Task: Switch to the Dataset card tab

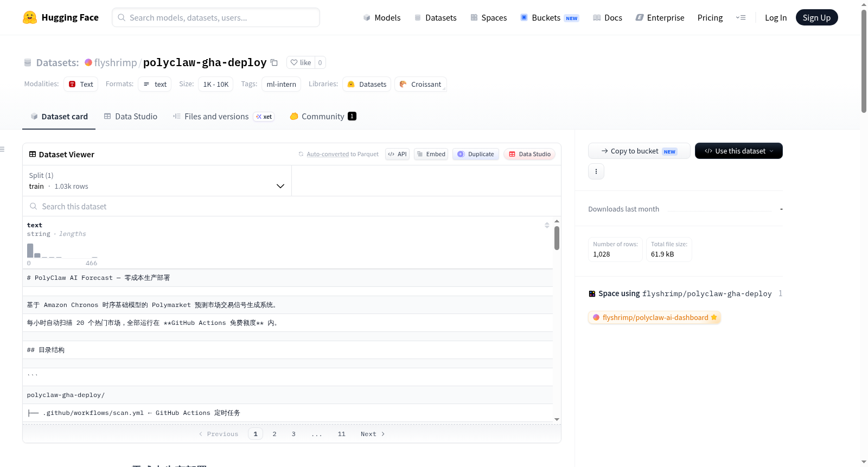Action: pos(59,116)
